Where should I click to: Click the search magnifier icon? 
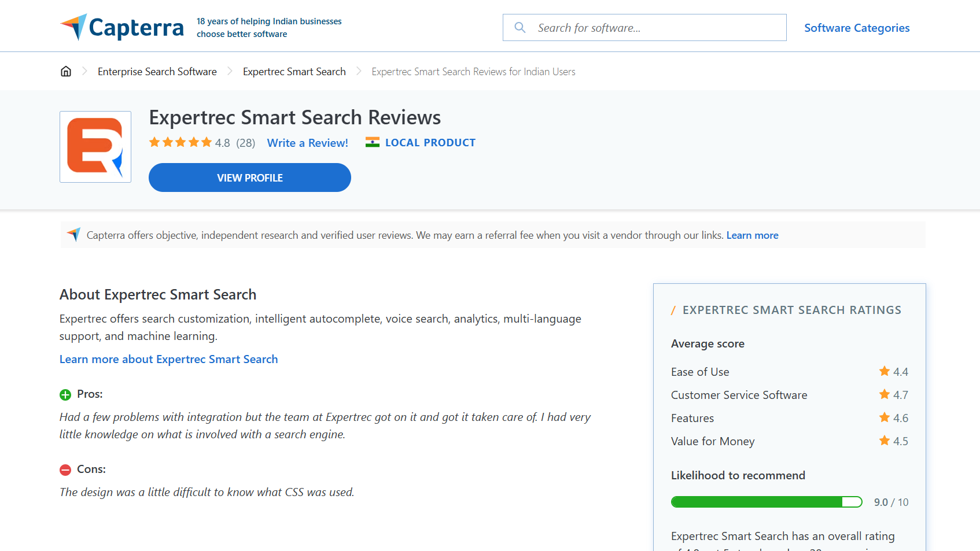click(520, 28)
